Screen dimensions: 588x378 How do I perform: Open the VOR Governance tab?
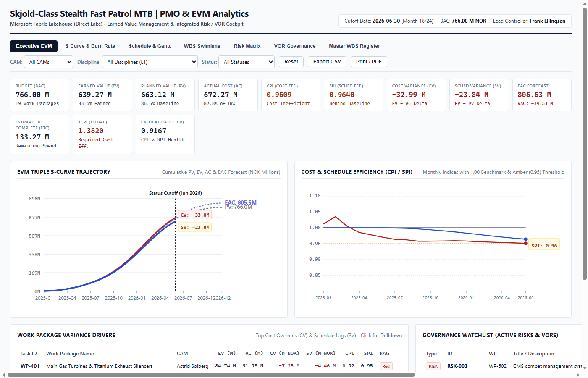pos(295,46)
